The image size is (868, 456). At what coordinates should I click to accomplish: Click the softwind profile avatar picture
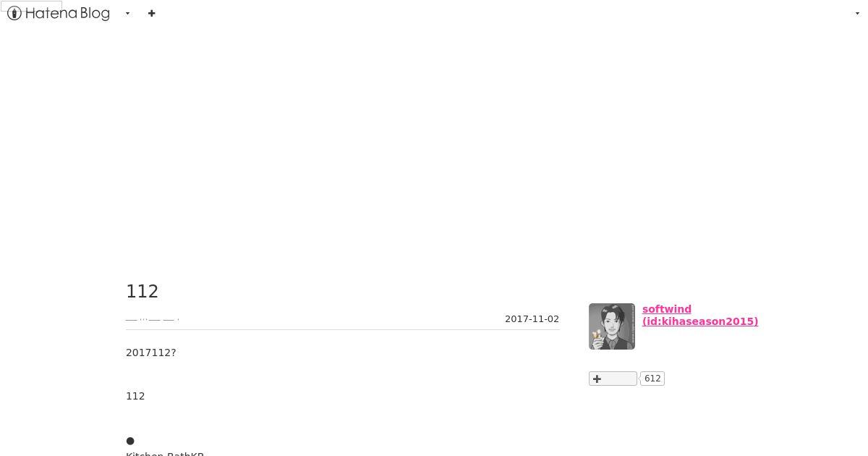click(612, 326)
